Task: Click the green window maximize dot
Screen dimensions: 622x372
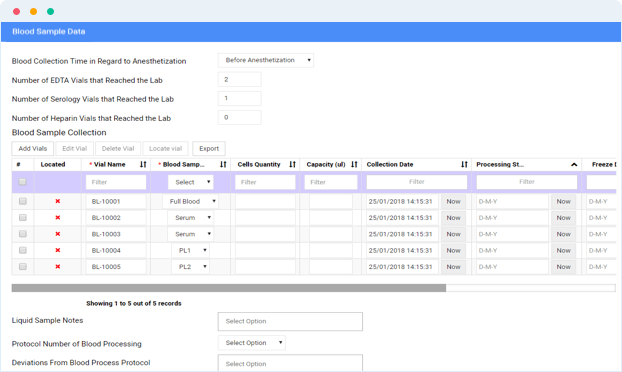Action: click(50, 11)
